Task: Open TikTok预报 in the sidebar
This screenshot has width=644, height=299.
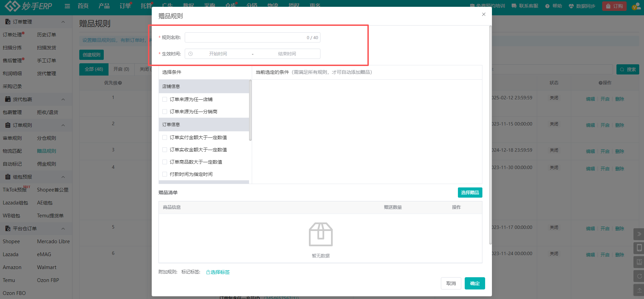Action: click(15, 190)
